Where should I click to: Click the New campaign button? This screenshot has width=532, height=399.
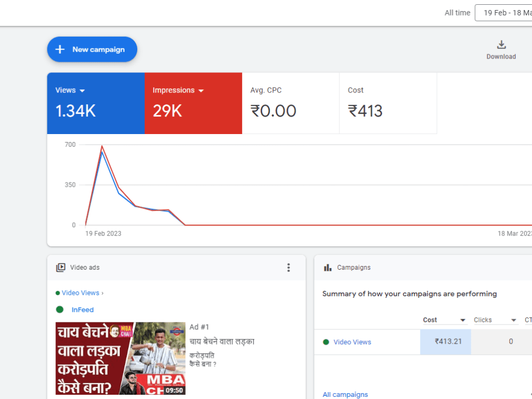pyautogui.click(x=92, y=49)
